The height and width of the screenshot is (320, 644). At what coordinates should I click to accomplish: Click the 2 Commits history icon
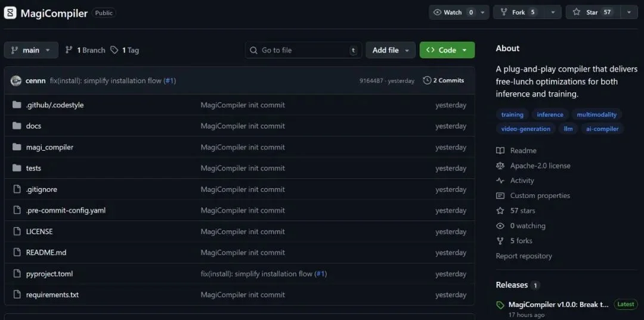(427, 80)
